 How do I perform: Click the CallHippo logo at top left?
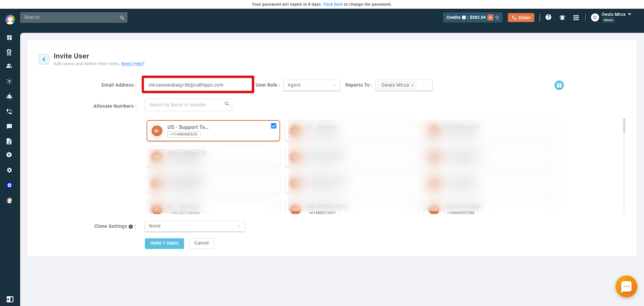click(x=10, y=19)
